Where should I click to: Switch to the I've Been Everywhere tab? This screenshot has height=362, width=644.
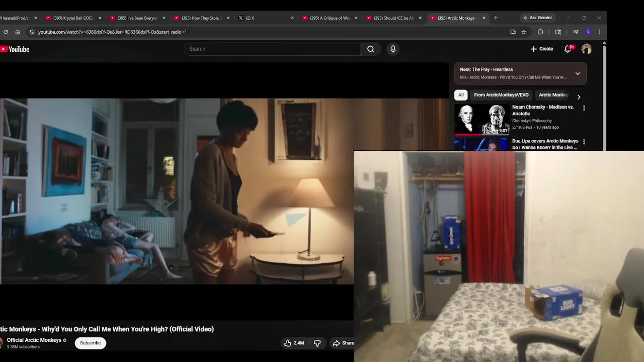(137, 18)
